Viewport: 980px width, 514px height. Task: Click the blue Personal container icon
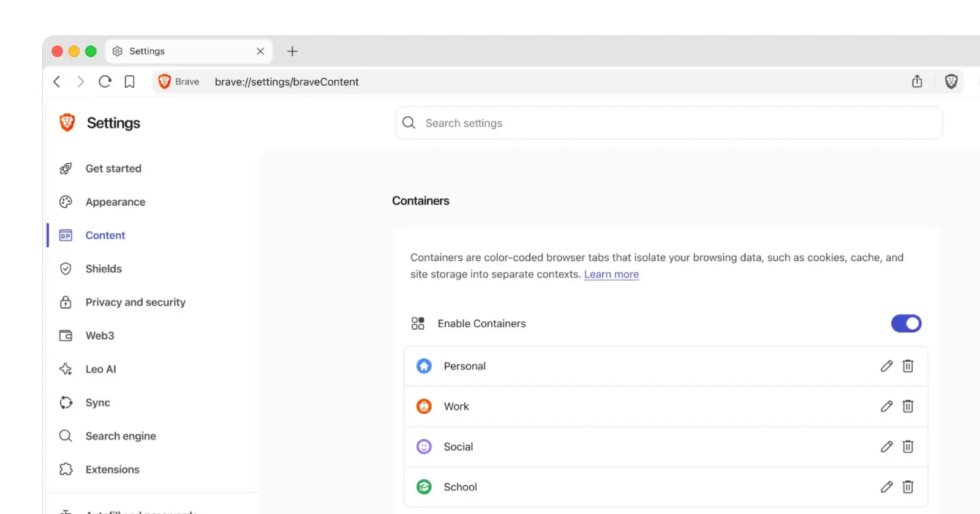(424, 366)
